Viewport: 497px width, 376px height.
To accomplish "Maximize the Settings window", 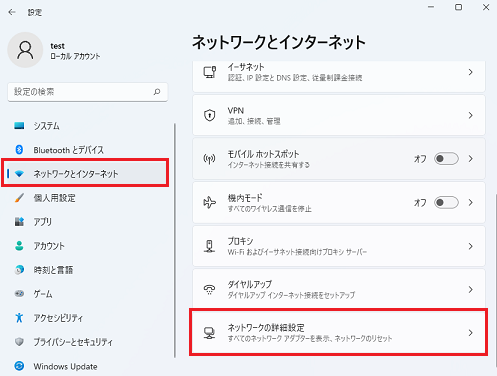I will (x=458, y=7).
